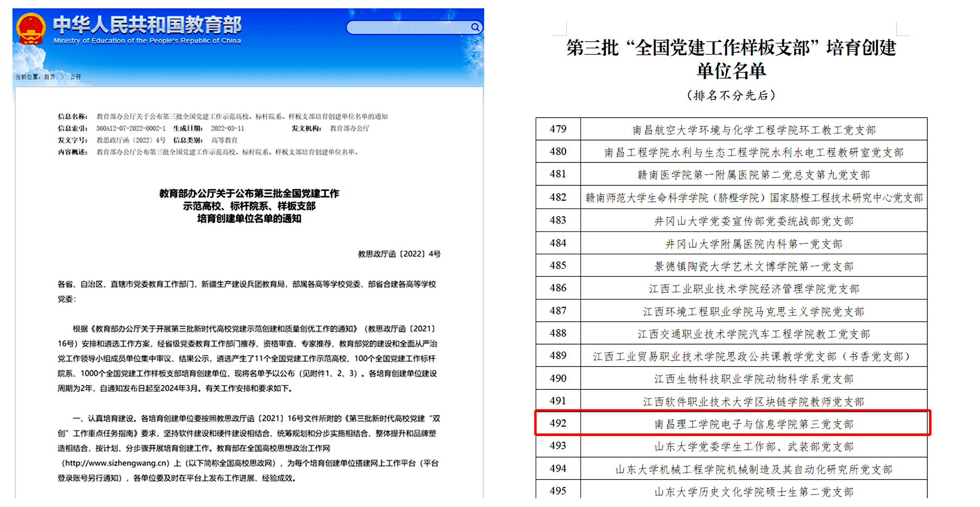Viewport: 980px width, 507px height.
Task: Select row 482 赣南师范大学 cell
Action: click(754, 198)
